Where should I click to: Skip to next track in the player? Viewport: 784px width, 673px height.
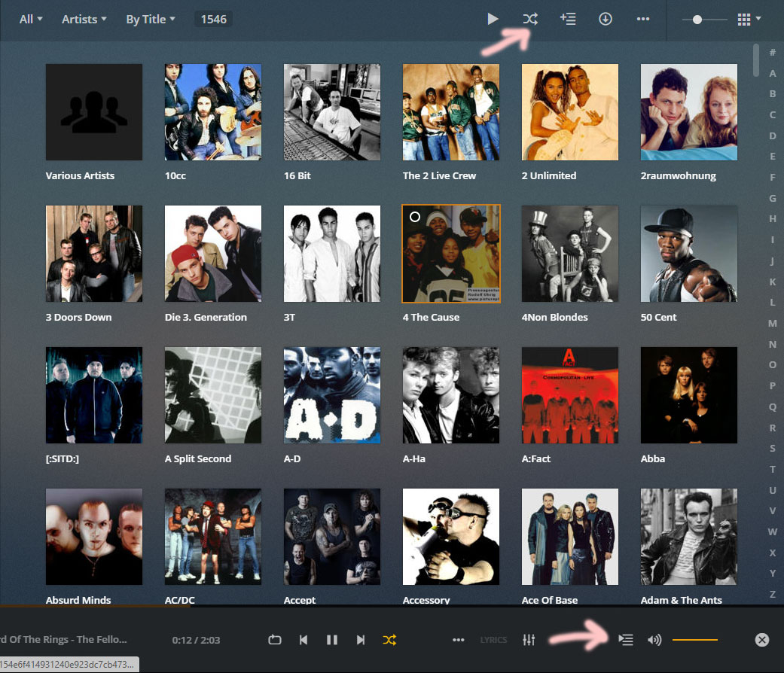[x=361, y=640]
